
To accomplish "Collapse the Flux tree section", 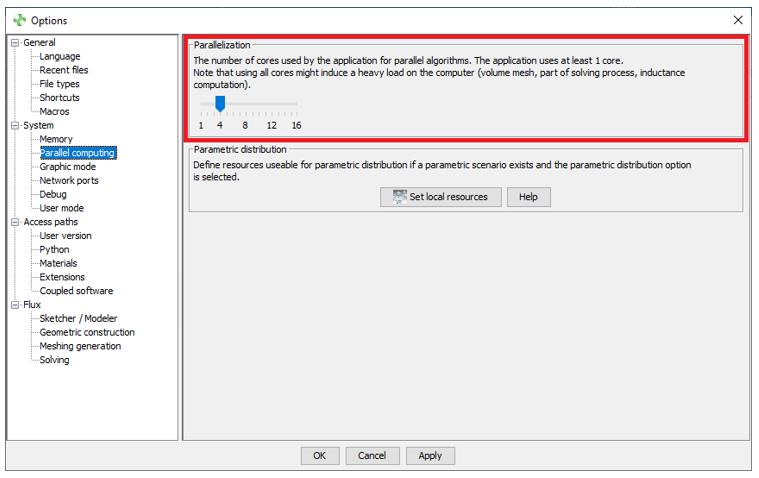I will (15, 305).
